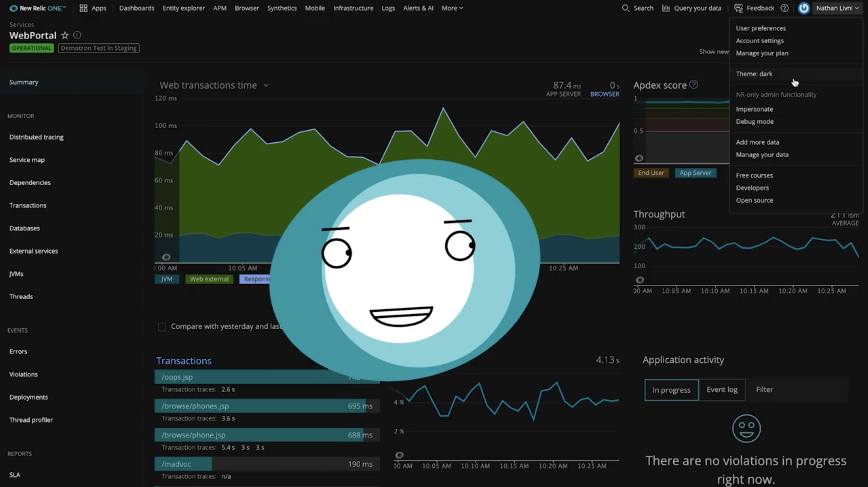868x487 pixels.
Task: Select User preferences in user menu
Action: [x=761, y=28]
